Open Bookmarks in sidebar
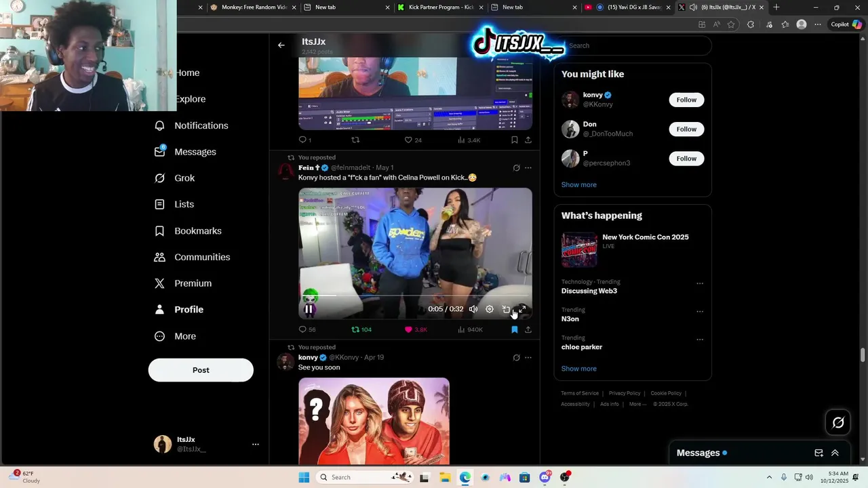868x488 pixels. tap(189, 230)
